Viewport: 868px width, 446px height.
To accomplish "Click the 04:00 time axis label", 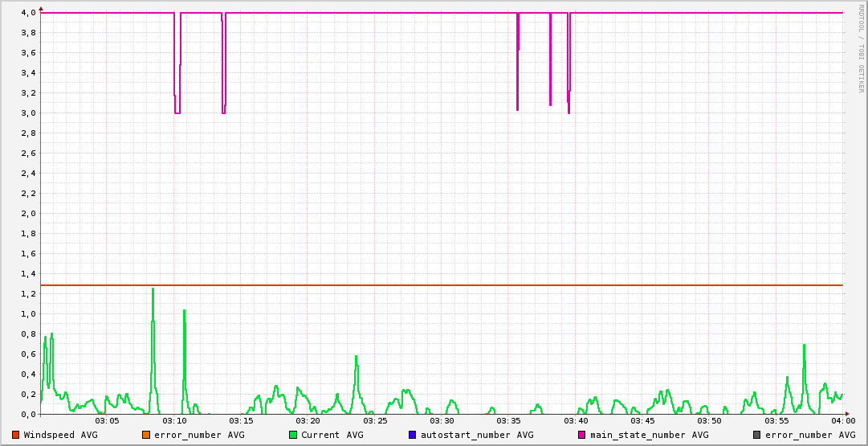I will [843, 421].
